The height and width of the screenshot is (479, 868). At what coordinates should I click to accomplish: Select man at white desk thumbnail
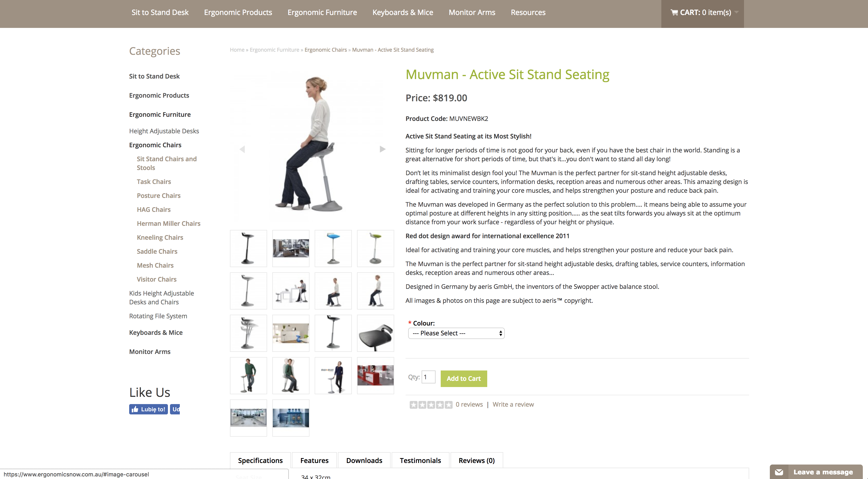[x=291, y=291]
